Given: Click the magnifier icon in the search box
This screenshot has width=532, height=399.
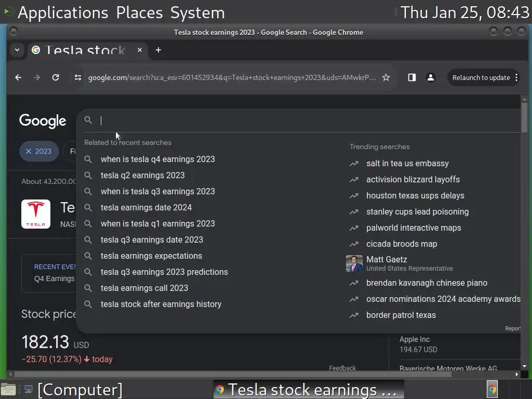Looking at the screenshot, I should 88,120.
